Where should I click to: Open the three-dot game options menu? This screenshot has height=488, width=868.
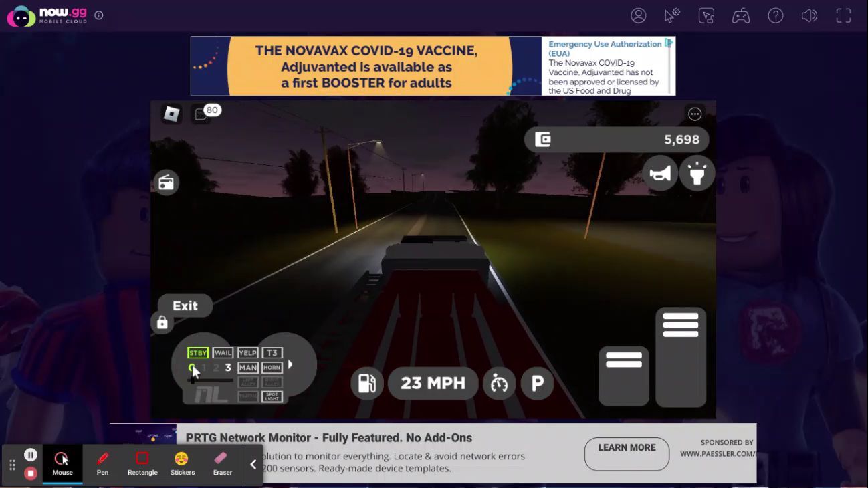pyautogui.click(x=695, y=114)
